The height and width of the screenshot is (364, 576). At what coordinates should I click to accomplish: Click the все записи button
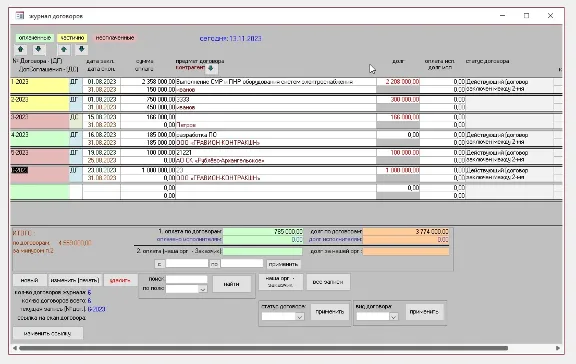[x=328, y=282]
